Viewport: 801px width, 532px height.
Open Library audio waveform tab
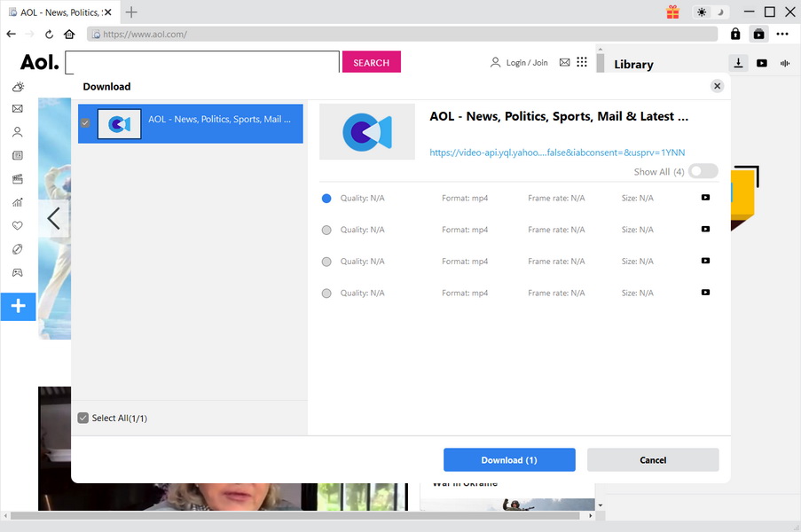click(785, 63)
